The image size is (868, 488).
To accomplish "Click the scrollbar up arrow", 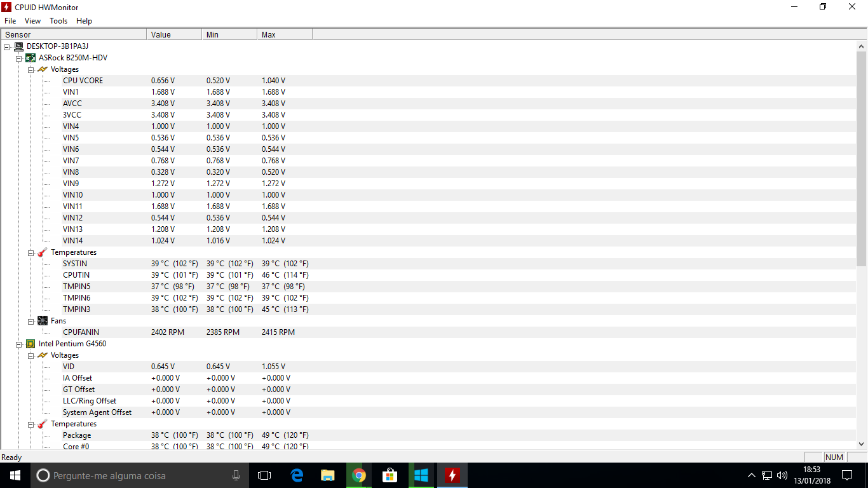I will point(862,47).
